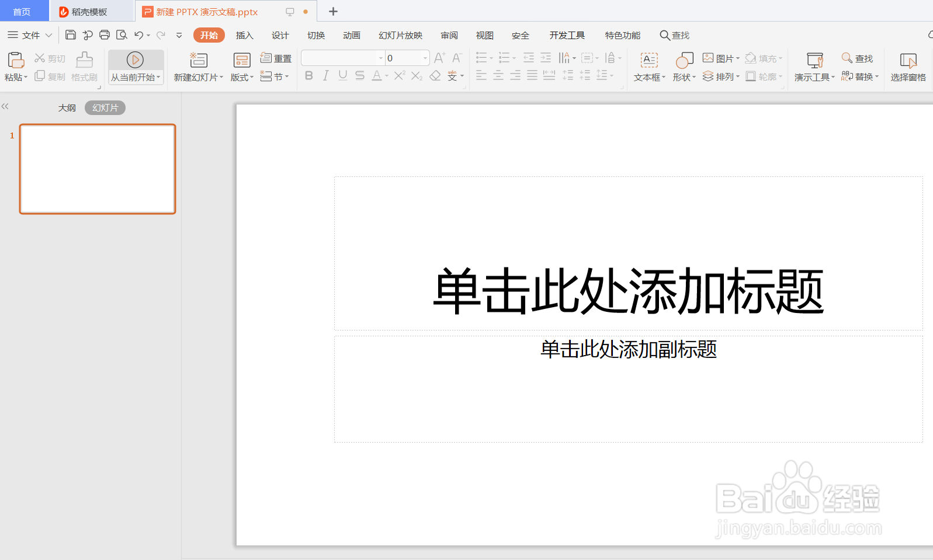The height and width of the screenshot is (560, 933).
Task: Decrease font size with the A- icon
Action: pyautogui.click(x=457, y=58)
